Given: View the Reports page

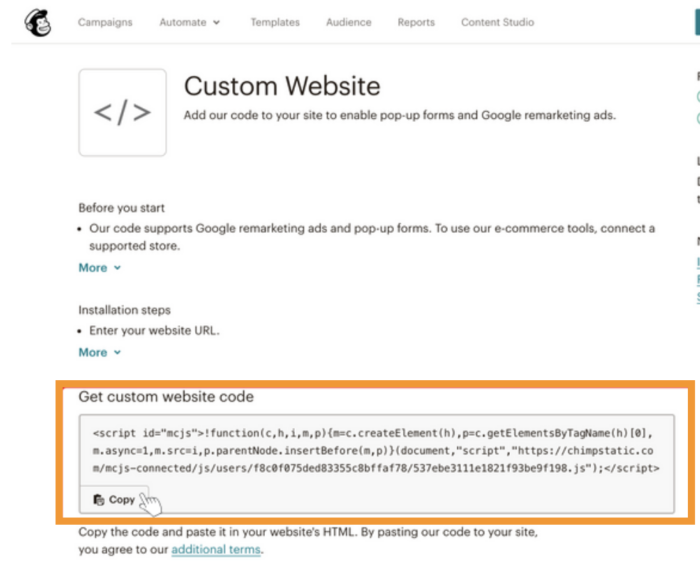Looking at the screenshot, I should pyautogui.click(x=416, y=22).
